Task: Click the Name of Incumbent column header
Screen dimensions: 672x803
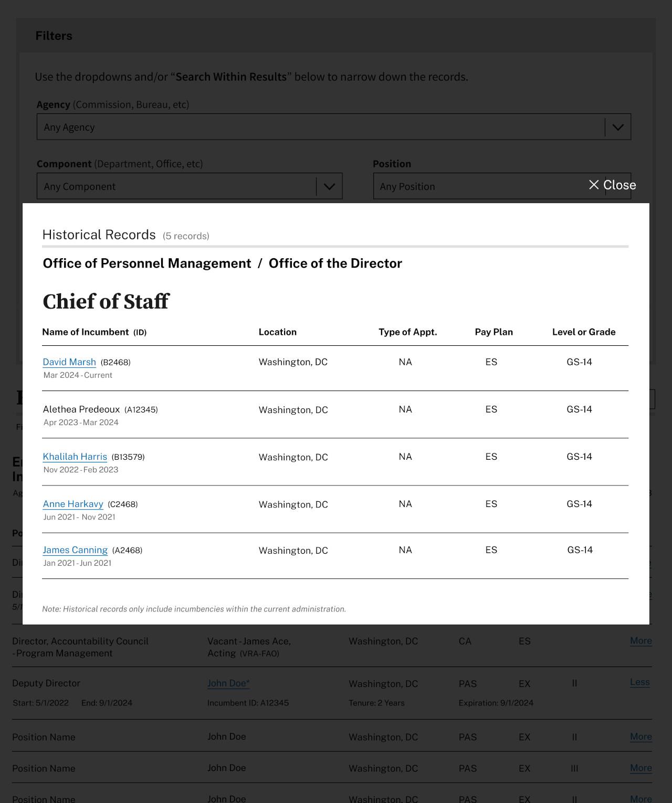Action: [94, 332]
